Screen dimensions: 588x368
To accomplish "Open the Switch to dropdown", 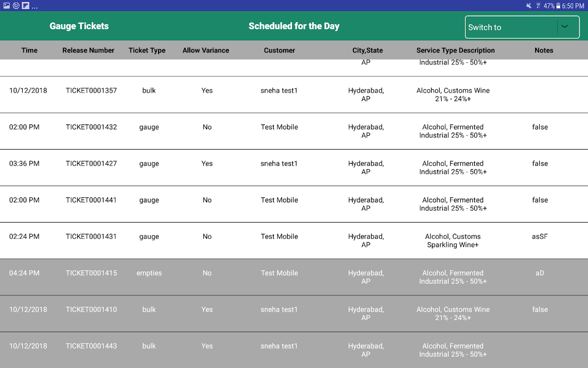I will 511,27.
